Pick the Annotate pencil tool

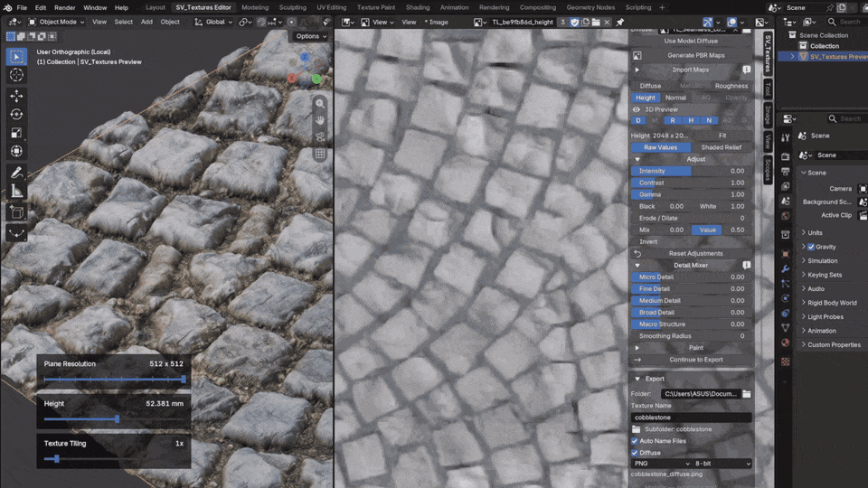pyautogui.click(x=16, y=173)
